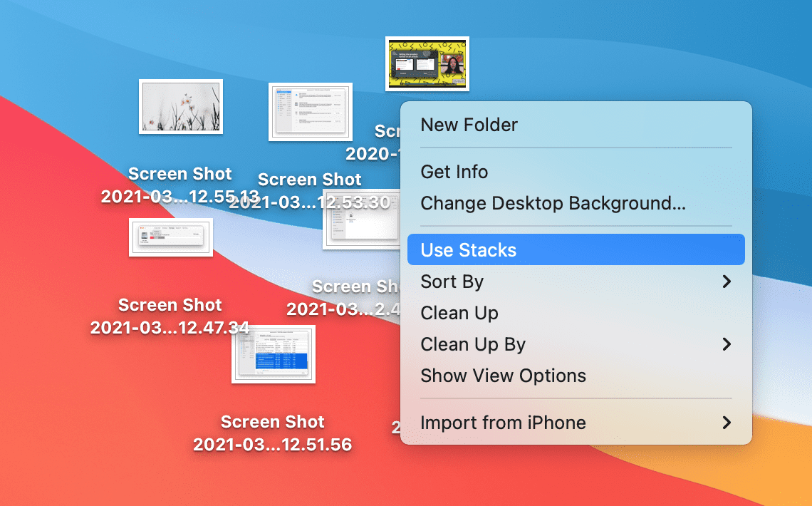Select New Folder from the context menu

(469, 124)
